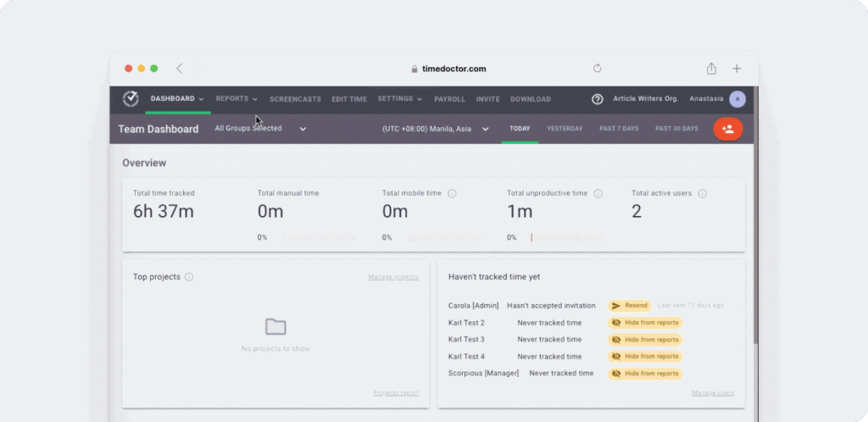Screen dimensions: 868x422
Task: Click the orange add user button
Action: pos(727,129)
